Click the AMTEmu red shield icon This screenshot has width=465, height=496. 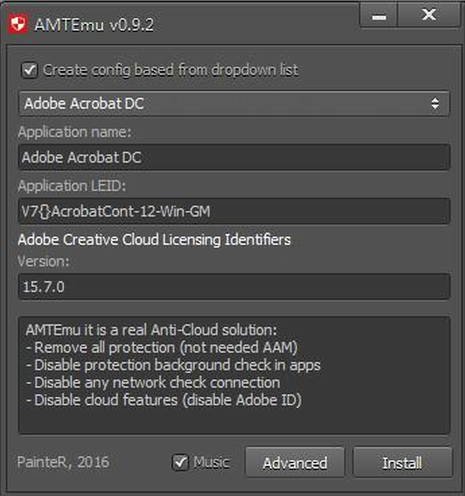coord(18,24)
